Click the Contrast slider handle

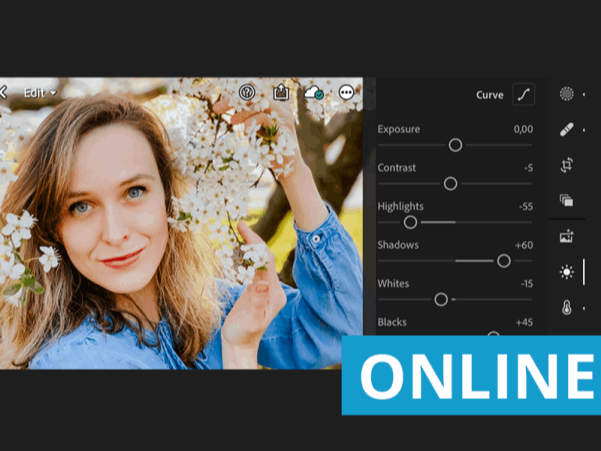click(450, 184)
